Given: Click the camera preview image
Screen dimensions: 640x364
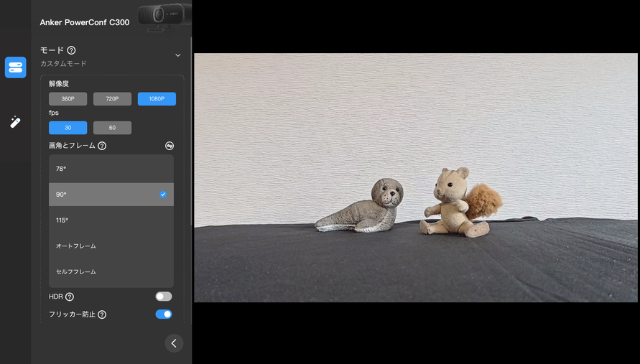Looking at the screenshot, I should [x=416, y=177].
